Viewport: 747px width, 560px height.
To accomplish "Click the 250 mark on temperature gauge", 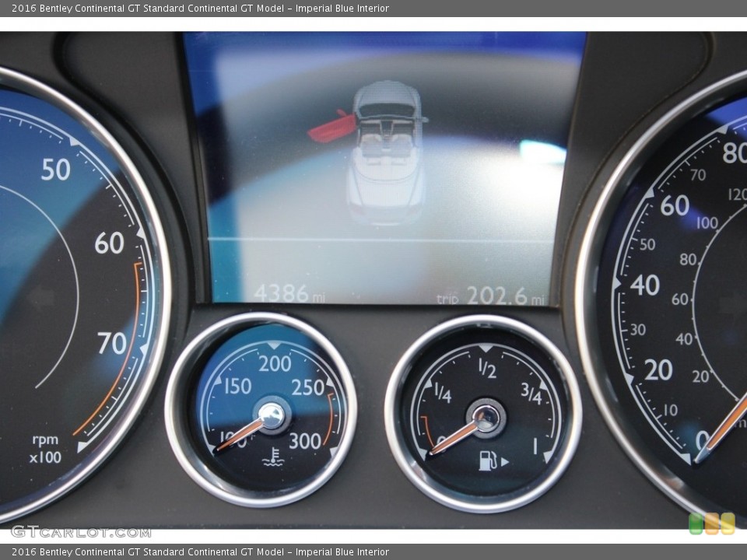I will tap(308, 387).
